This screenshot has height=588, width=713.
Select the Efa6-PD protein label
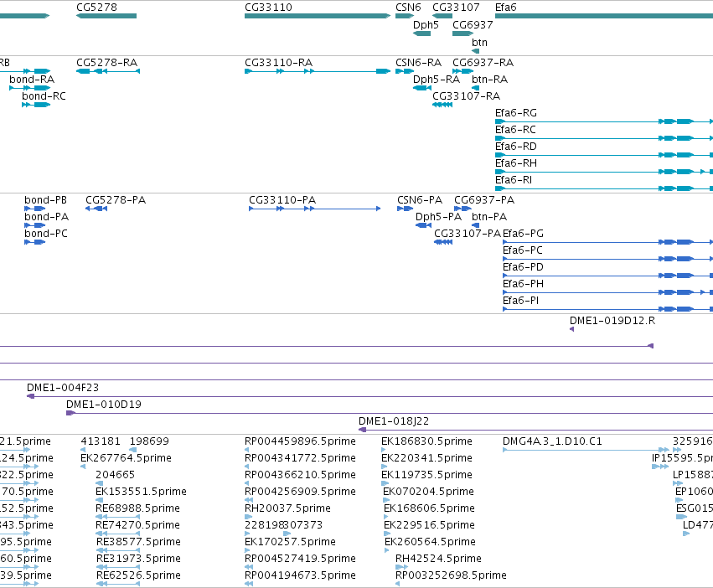pyautogui.click(x=523, y=267)
